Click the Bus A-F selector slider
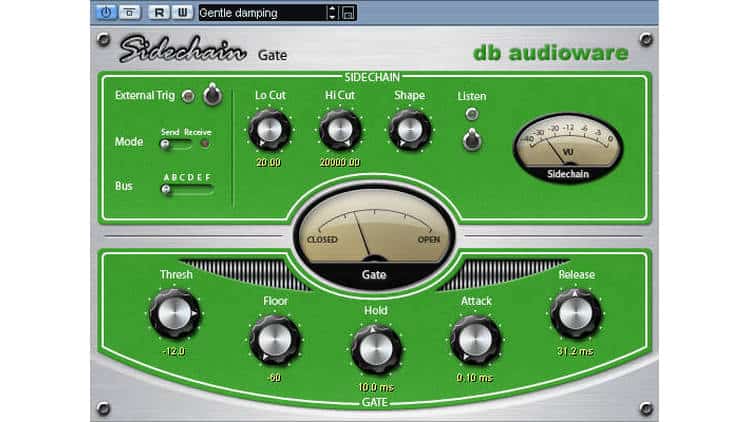The width and height of the screenshot is (750, 422). coord(187,189)
